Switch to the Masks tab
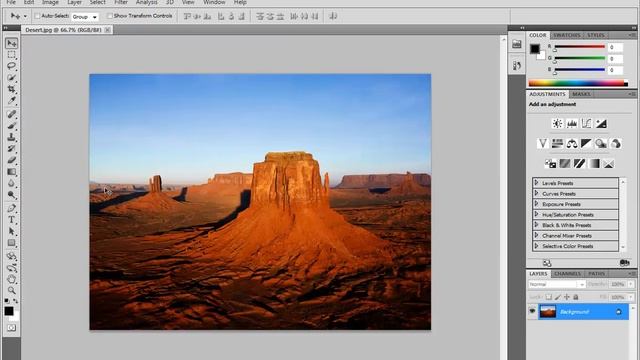Screen dimensions: 640x360 click(x=581, y=94)
